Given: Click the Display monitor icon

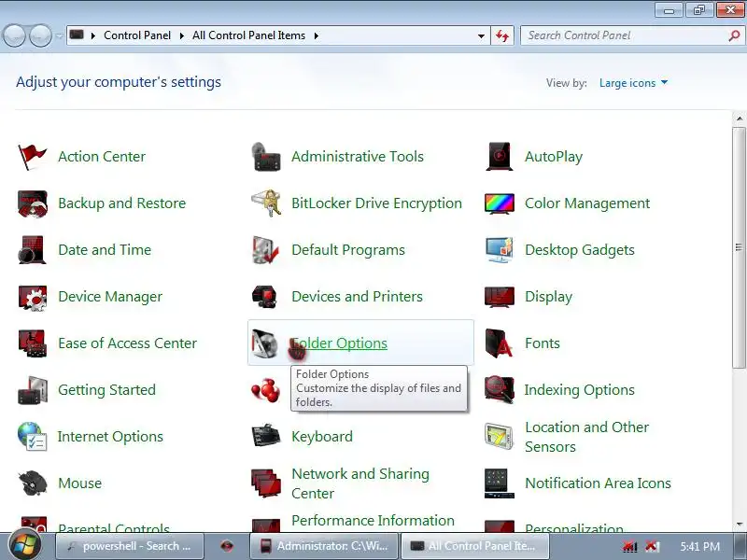Looking at the screenshot, I should pyautogui.click(x=500, y=297).
